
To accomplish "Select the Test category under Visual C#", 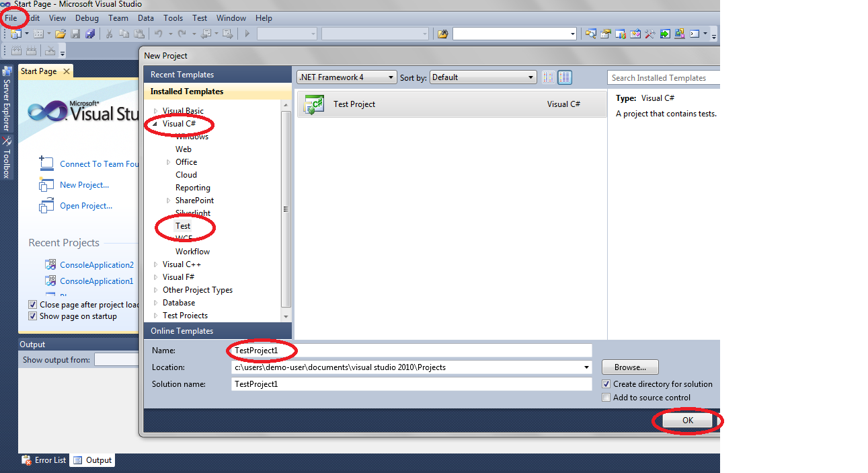I will tap(183, 226).
